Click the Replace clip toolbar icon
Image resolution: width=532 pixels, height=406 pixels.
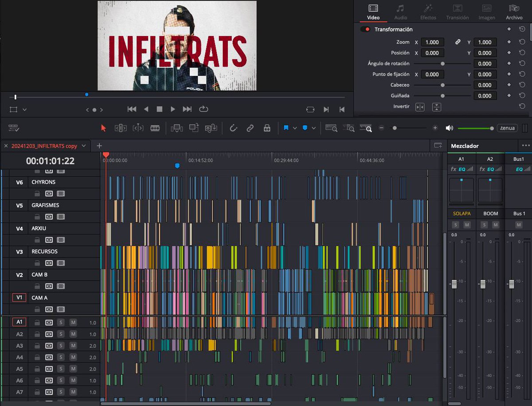coord(211,128)
